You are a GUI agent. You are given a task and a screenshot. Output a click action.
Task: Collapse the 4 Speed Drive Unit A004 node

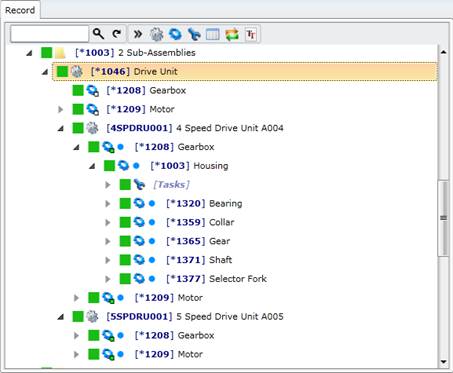[61, 128]
